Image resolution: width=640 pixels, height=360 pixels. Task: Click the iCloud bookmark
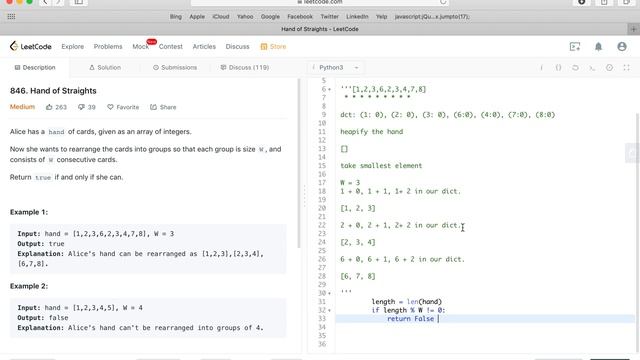click(221, 17)
